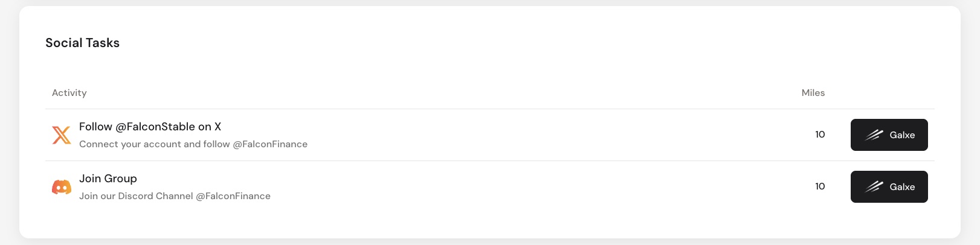Select the Join Group title
This screenshot has height=245, width=980.
tap(108, 179)
